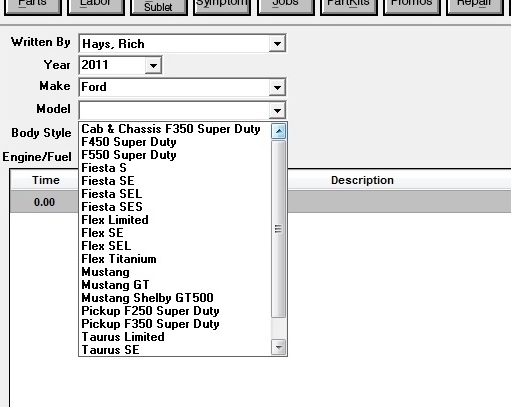Open the Written By dropdown arrow

pyautogui.click(x=277, y=43)
